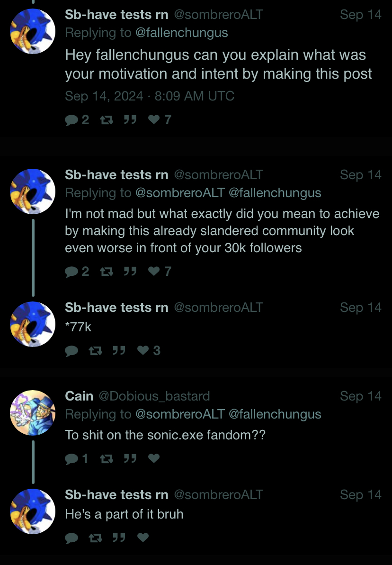Open the @fallenchungus mention in the first tweet
This screenshot has height=565, width=392.
(182, 33)
